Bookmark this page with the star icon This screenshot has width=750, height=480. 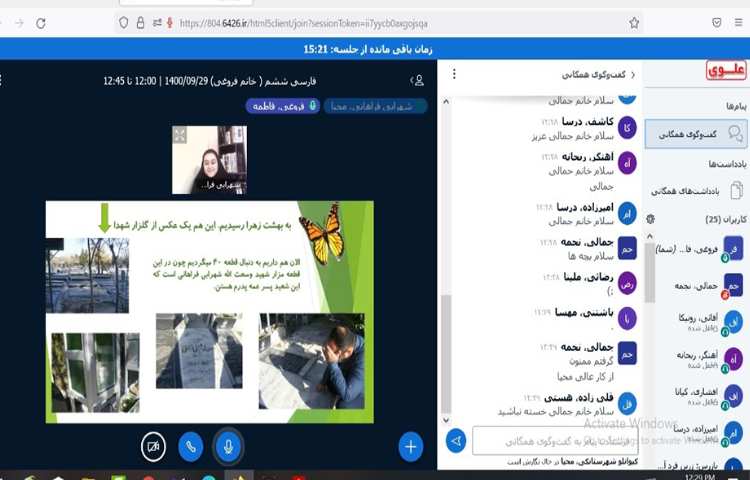pos(634,23)
